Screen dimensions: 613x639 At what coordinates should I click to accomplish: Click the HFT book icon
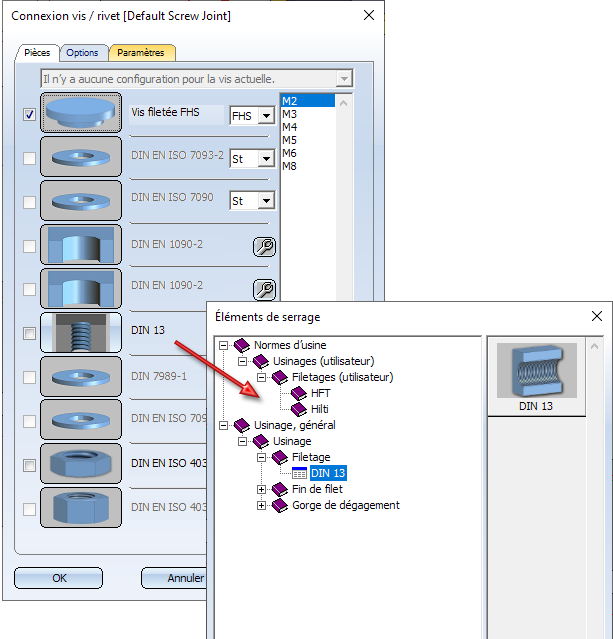click(x=299, y=393)
